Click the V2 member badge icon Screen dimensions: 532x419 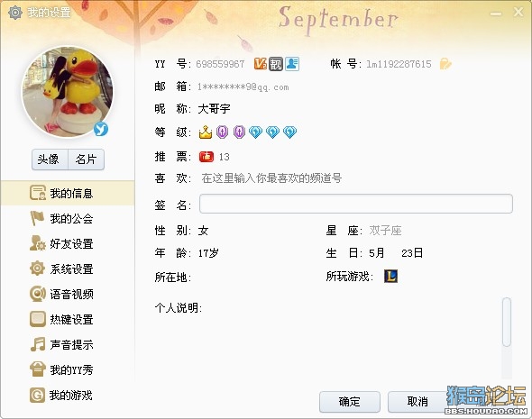click(261, 64)
